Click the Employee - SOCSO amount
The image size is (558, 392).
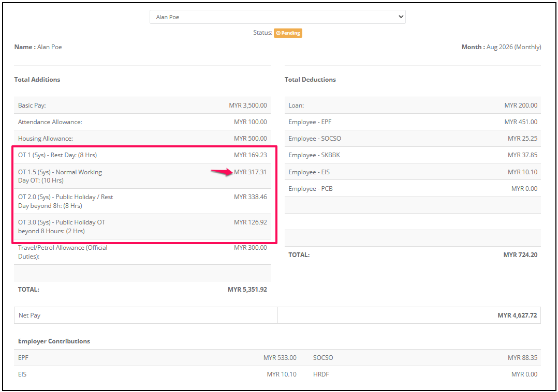522,139
